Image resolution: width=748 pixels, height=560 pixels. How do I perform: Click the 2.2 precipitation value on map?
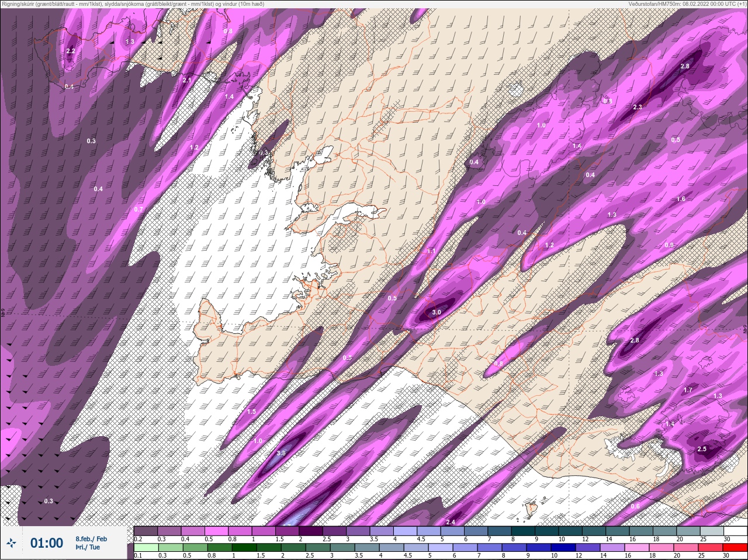point(71,51)
